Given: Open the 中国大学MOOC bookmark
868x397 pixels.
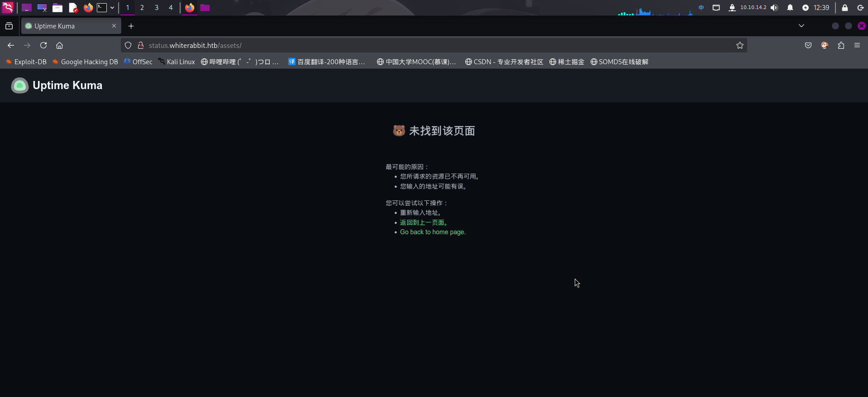Looking at the screenshot, I should (x=416, y=62).
